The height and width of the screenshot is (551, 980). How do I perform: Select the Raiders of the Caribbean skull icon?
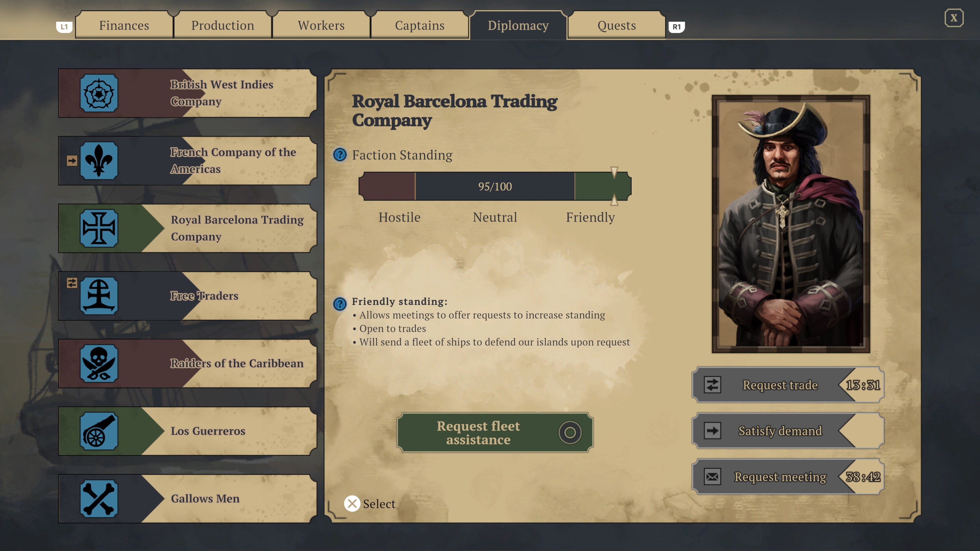tap(100, 363)
